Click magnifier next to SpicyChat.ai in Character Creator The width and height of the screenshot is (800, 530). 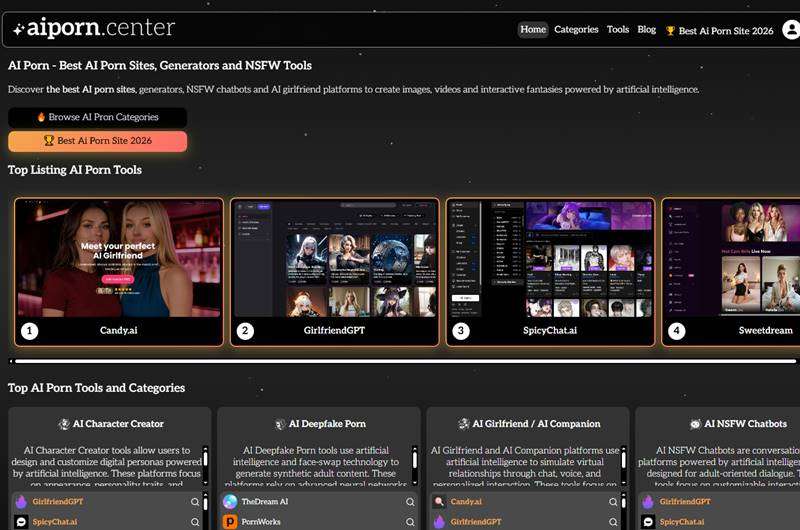click(x=195, y=522)
